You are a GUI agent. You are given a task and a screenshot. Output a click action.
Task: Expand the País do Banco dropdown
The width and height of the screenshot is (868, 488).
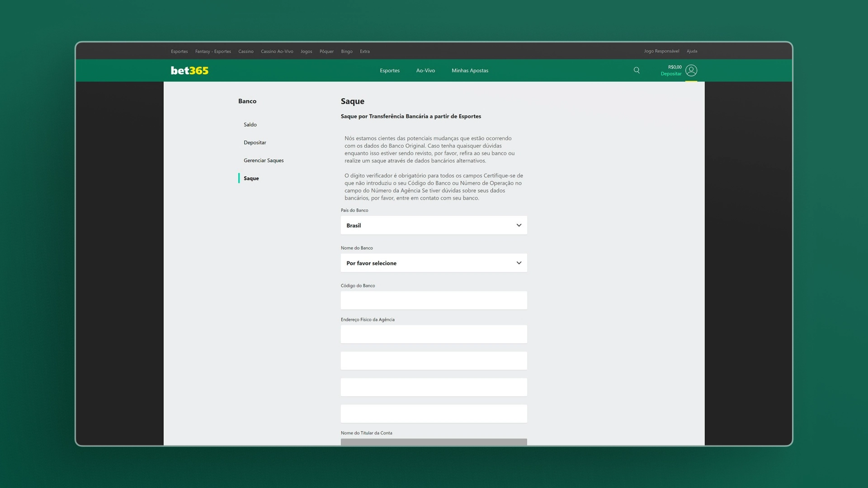(x=434, y=225)
